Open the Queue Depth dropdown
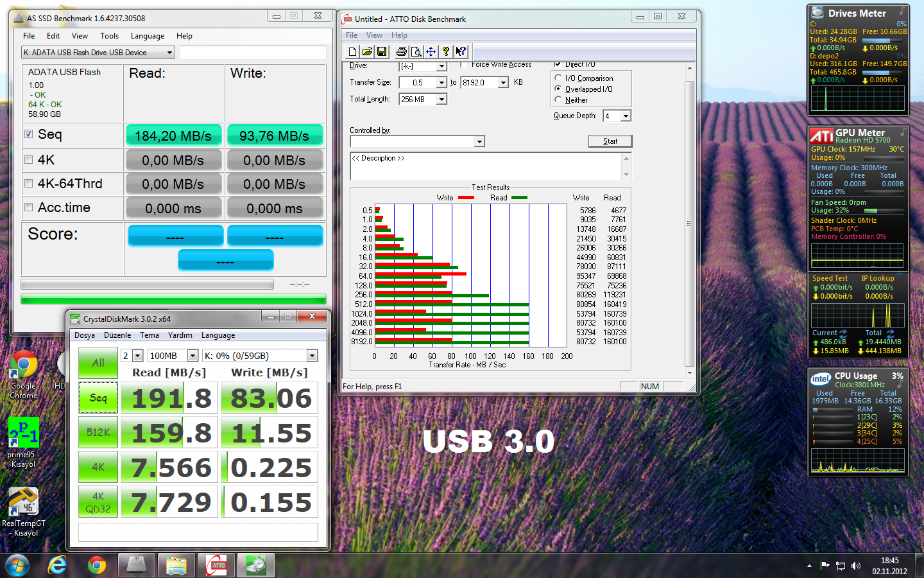Screen dimensions: 924x578 click(626, 116)
